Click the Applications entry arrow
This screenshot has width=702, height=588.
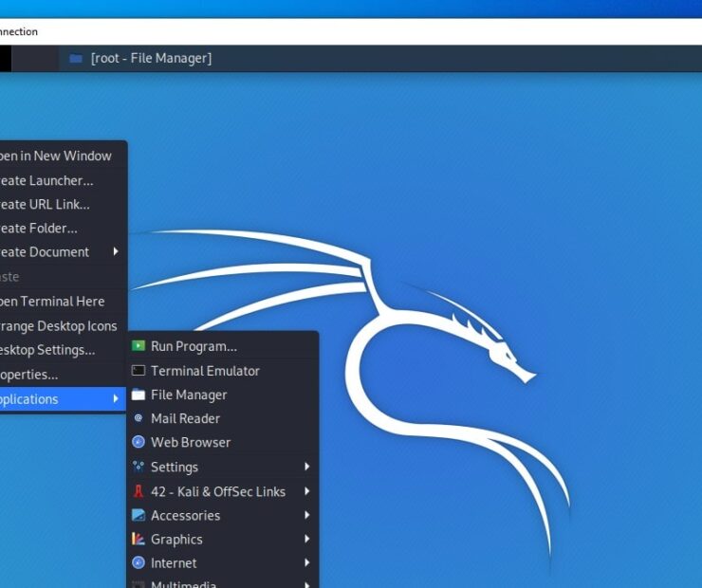[116, 398]
